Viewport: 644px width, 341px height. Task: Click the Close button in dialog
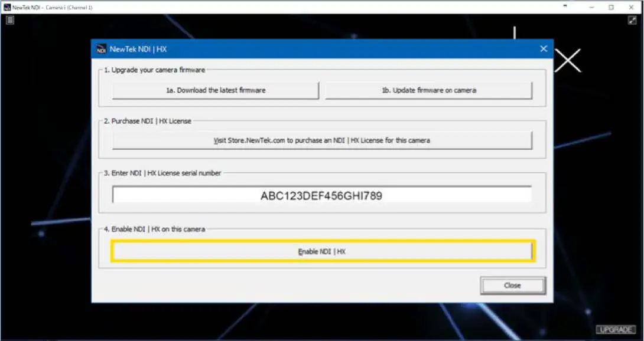(x=513, y=286)
